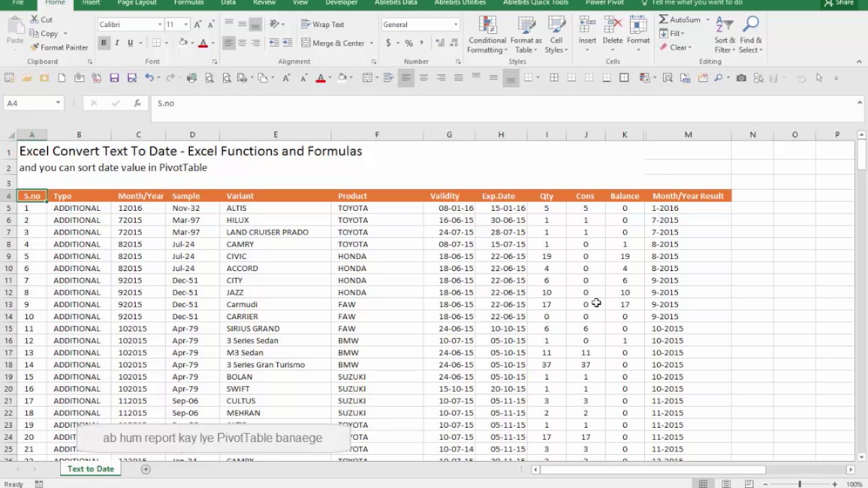Click the Format Painter brush
This screenshot has height=488, width=868.
click(x=35, y=47)
